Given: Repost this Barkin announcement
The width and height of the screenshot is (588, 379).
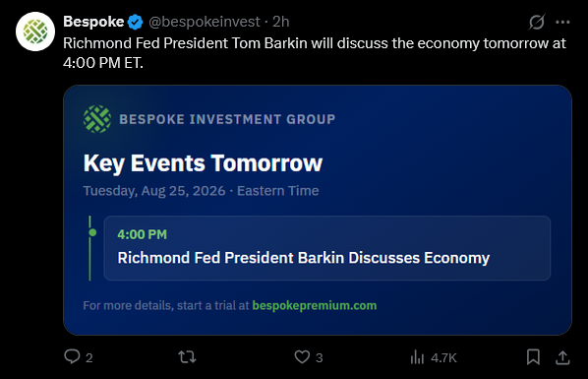Looking at the screenshot, I should point(187,356).
